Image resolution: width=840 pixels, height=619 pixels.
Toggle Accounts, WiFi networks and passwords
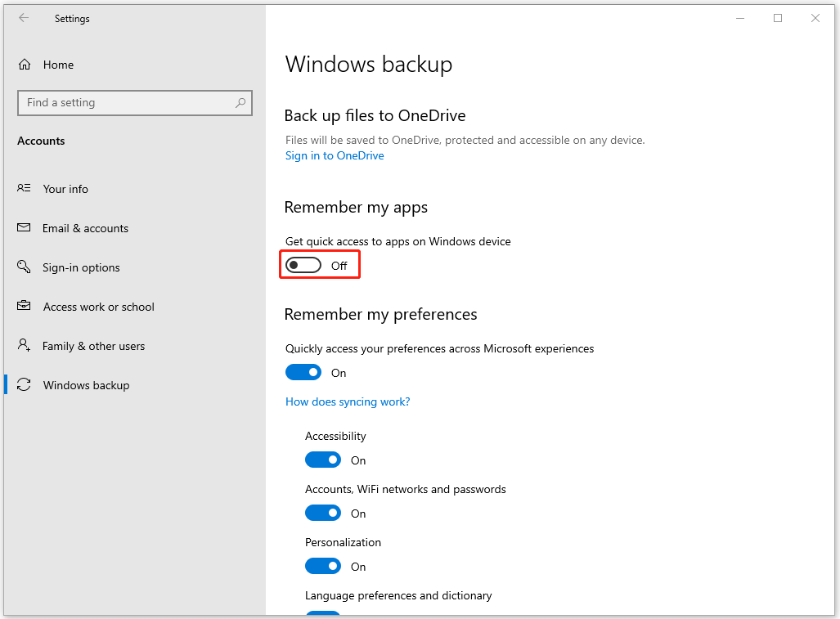pos(323,513)
